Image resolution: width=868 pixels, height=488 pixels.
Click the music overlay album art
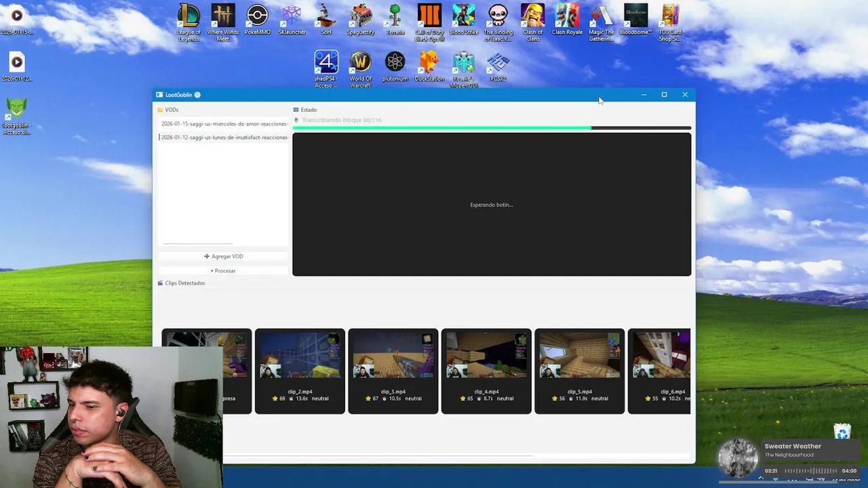(738, 458)
